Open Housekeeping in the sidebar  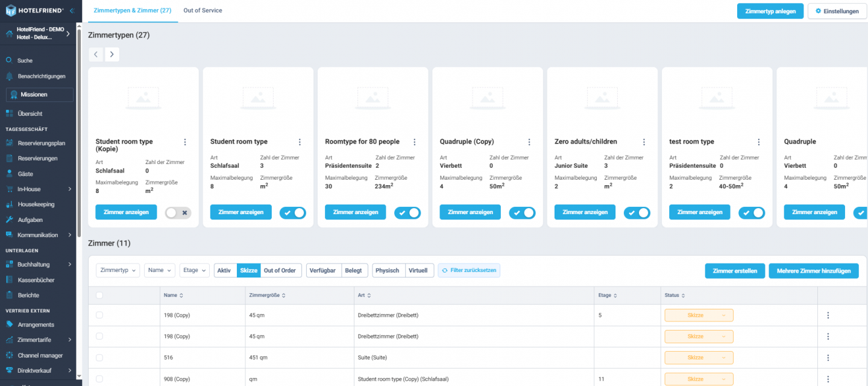tap(36, 204)
